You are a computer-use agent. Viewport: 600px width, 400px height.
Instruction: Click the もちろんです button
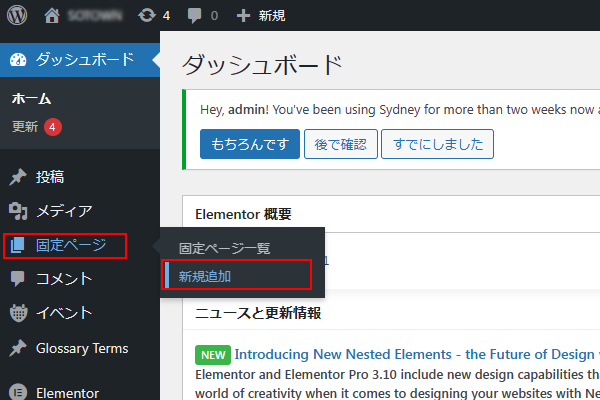coord(250,144)
